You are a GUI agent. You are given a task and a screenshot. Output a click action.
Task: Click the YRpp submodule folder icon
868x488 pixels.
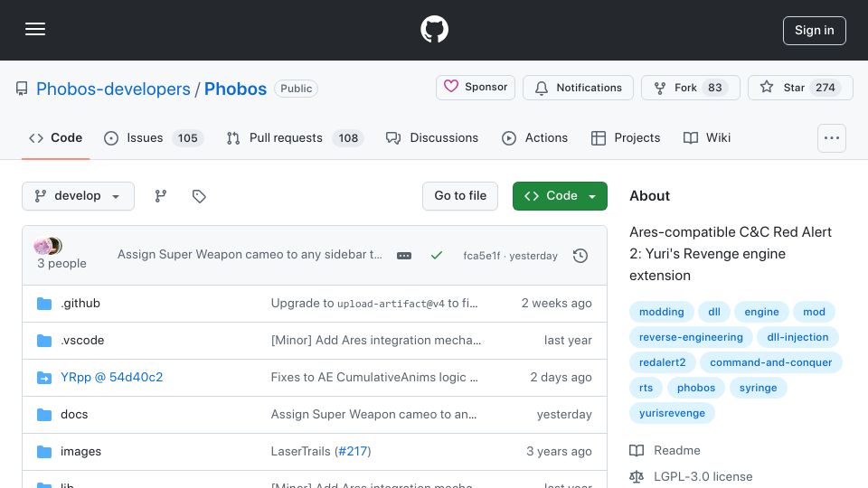[44, 378]
